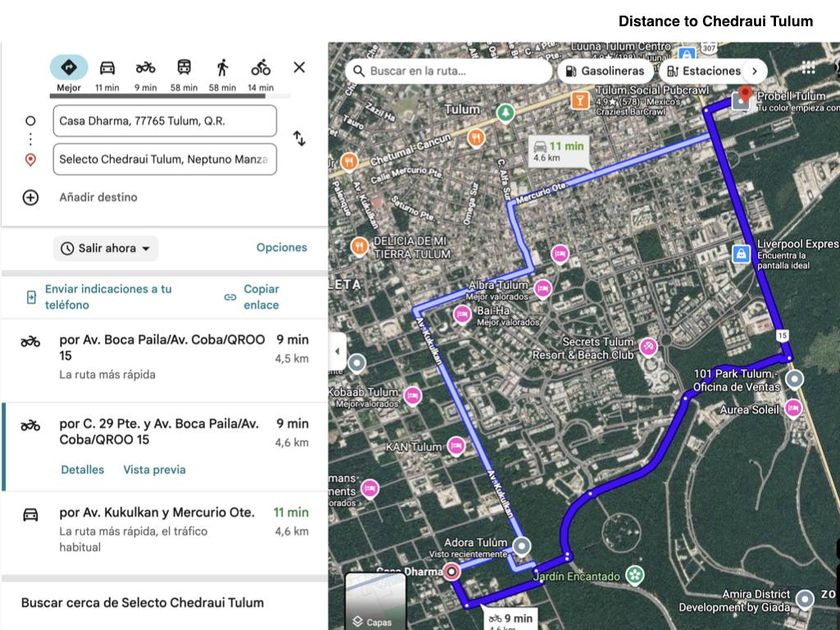Click Luuna Tulum Centro shopping icon

(x=686, y=53)
